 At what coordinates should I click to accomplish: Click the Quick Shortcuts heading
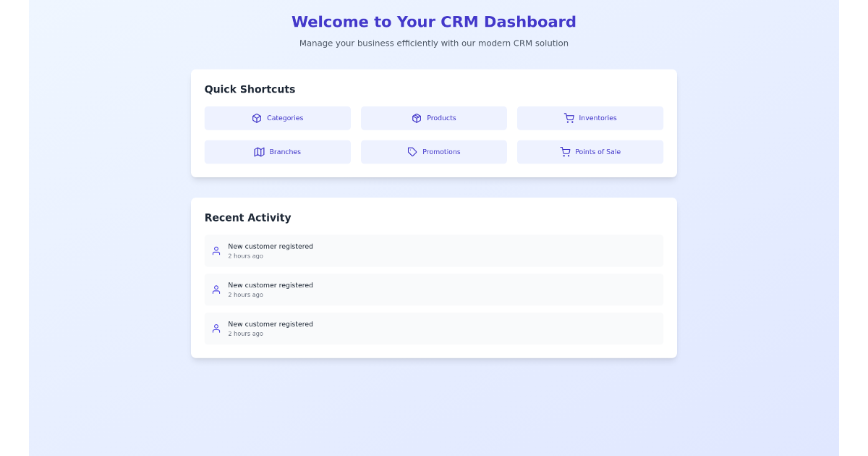pyautogui.click(x=250, y=89)
